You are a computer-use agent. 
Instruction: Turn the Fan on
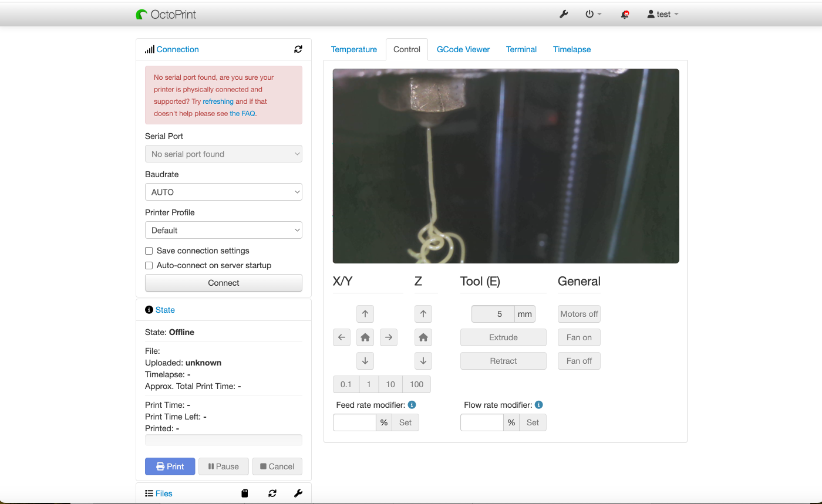579,337
